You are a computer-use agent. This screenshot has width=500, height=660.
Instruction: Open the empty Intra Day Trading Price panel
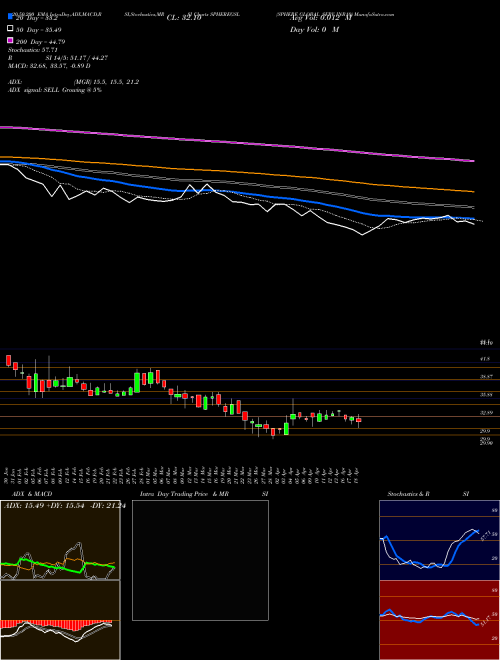[x=200, y=560]
